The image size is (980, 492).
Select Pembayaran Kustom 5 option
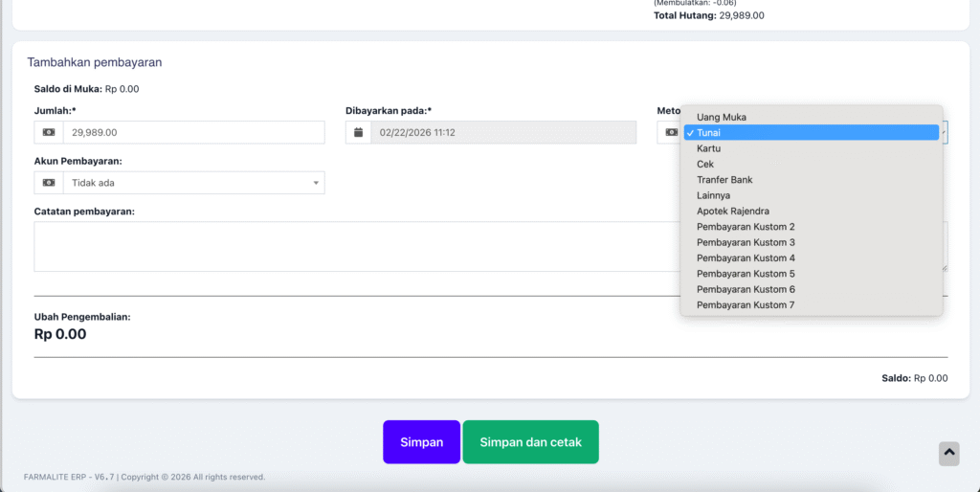point(746,274)
